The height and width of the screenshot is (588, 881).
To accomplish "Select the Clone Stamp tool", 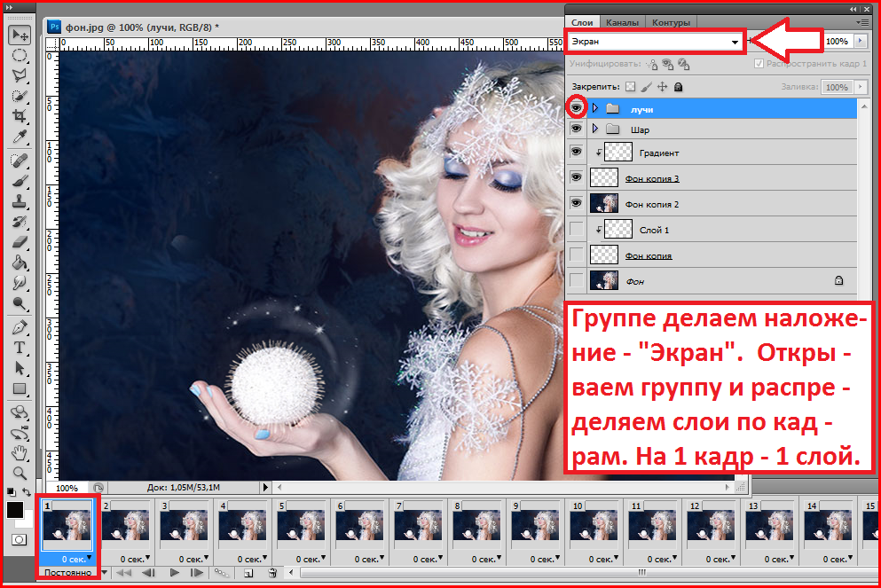I will (x=20, y=201).
